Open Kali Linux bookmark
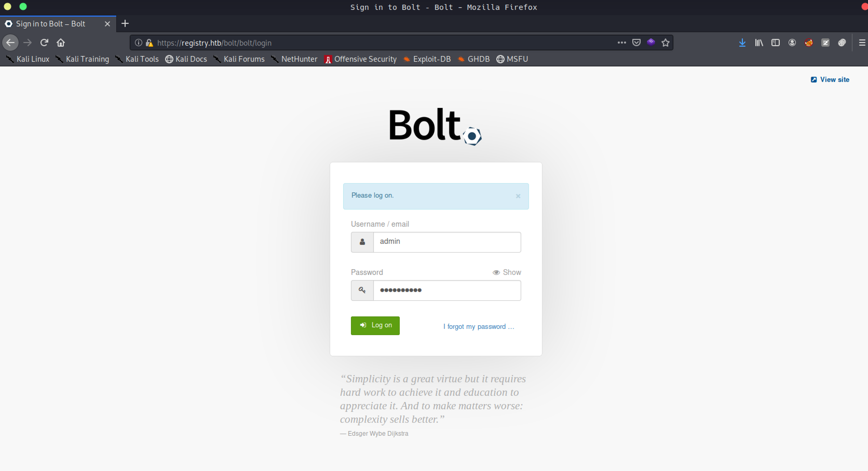The image size is (868, 471). point(28,59)
